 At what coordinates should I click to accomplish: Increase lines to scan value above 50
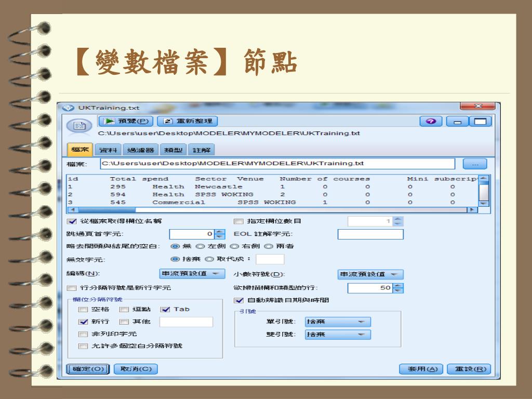pyautogui.click(x=398, y=286)
